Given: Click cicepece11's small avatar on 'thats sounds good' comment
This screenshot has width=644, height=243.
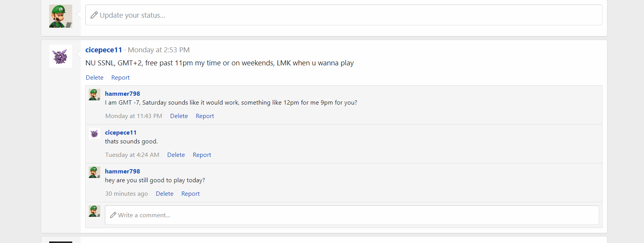Looking at the screenshot, I should [95, 133].
